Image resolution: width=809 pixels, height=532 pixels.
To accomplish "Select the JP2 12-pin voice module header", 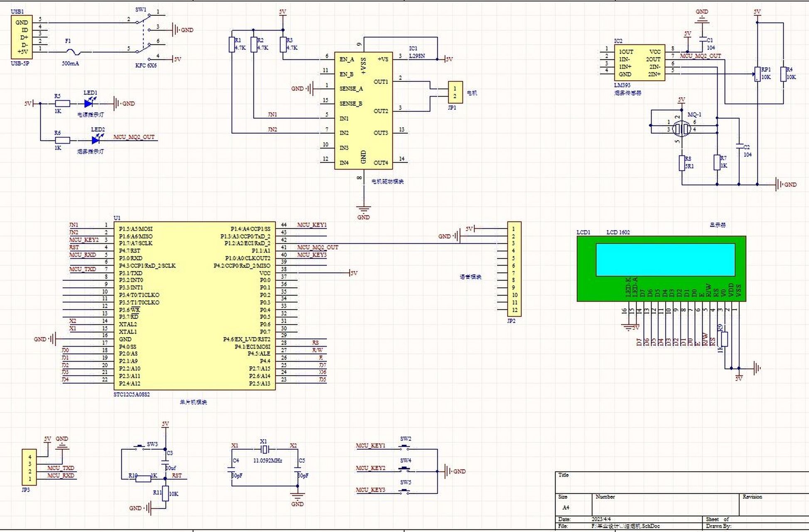I will (x=514, y=269).
